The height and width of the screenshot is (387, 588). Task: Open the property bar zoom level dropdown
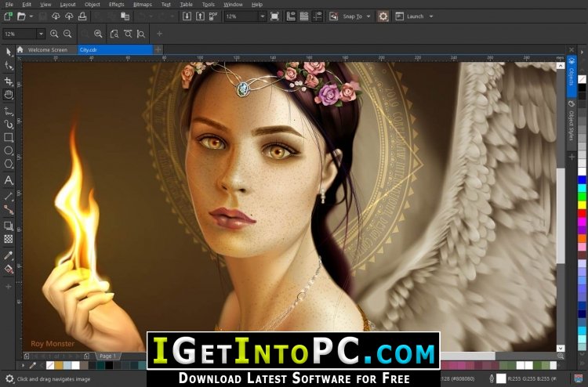41,34
